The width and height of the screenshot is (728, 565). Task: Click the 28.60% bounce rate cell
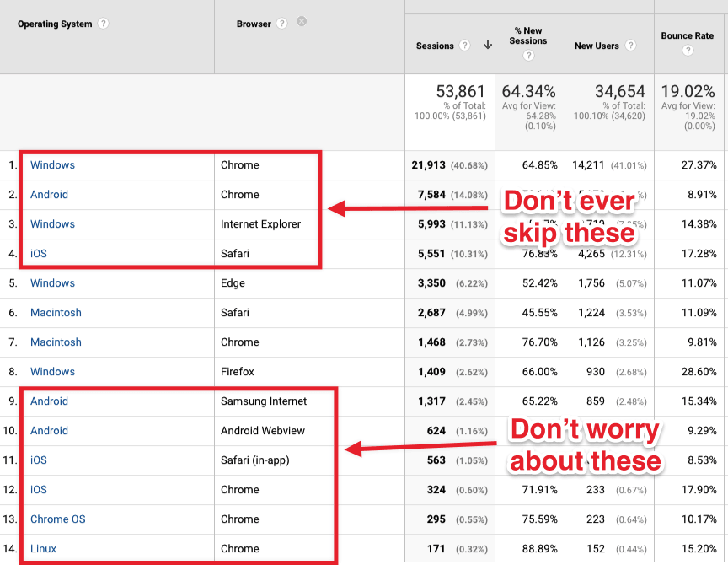pyautogui.click(x=699, y=372)
